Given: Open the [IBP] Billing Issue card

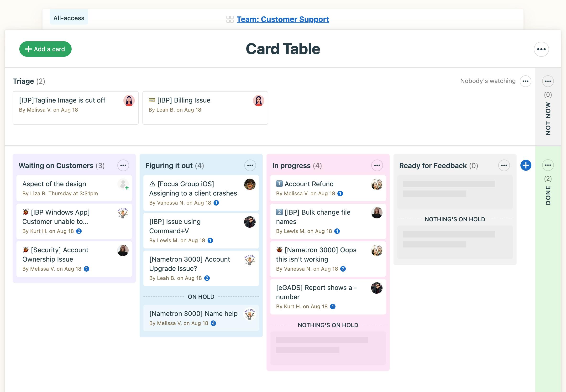Looking at the screenshot, I should 184,100.
